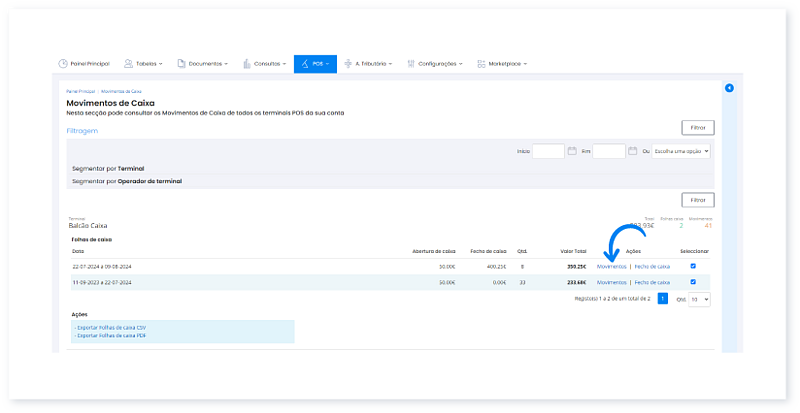
Task: Open the POS menu tab
Action: [315, 64]
